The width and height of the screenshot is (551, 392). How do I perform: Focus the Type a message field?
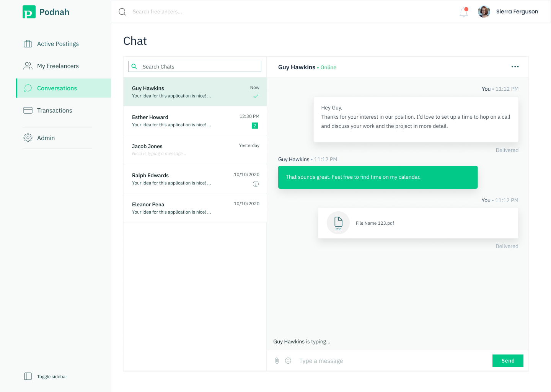pos(392,361)
